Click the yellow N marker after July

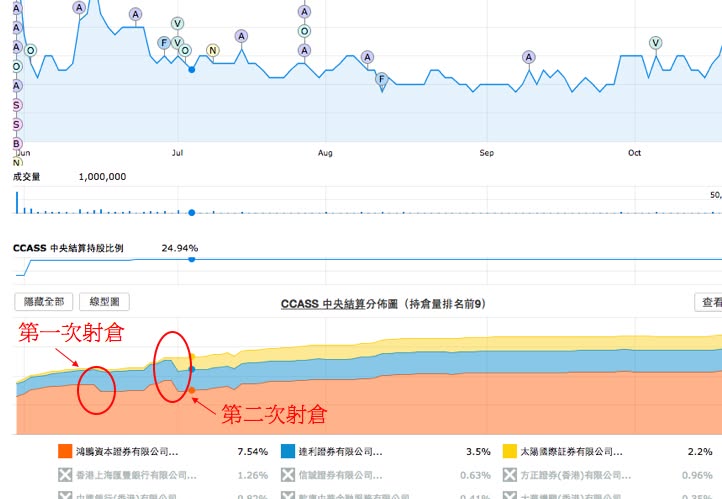coord(212,51)
